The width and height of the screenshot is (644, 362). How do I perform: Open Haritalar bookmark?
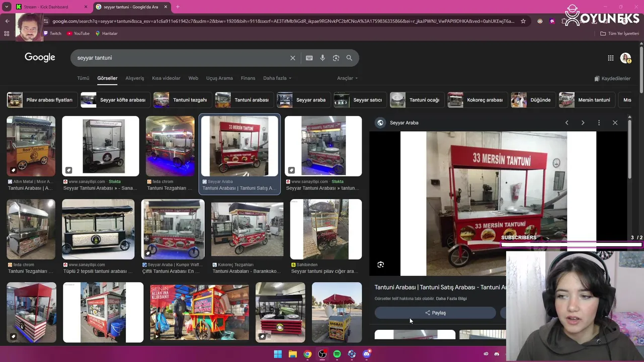pos(106,34)
